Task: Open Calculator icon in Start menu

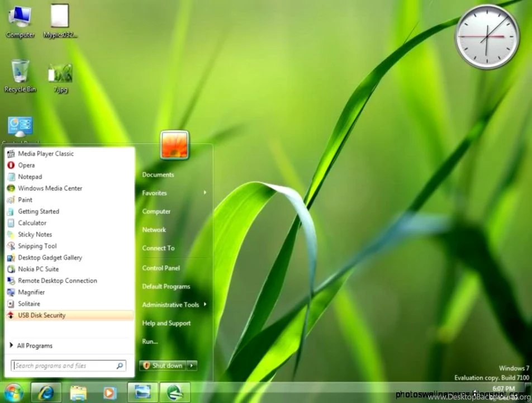Action: pos(11,223)
